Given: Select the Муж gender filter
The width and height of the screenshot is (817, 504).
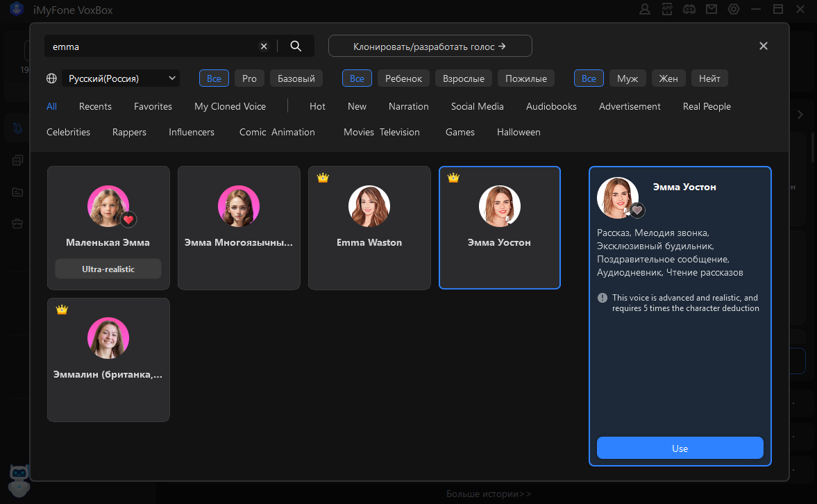Looking at the screenshot, I should click(628, 78).
